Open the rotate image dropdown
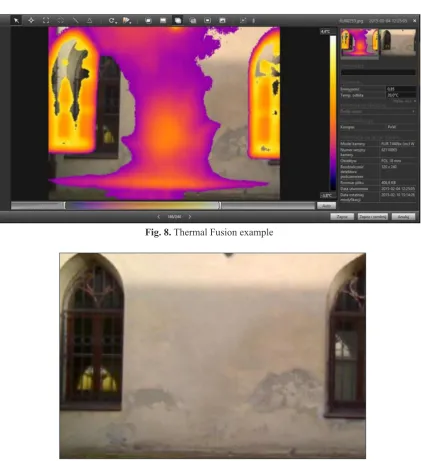 click(113, 21)
